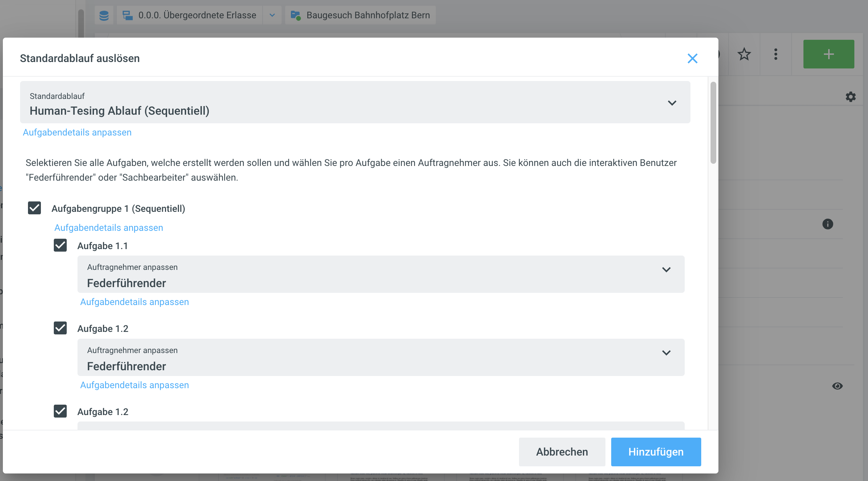The image size is (868, 481).
Task: Close the Standardablauf auslösen dialog
Action: coord(692,58)
